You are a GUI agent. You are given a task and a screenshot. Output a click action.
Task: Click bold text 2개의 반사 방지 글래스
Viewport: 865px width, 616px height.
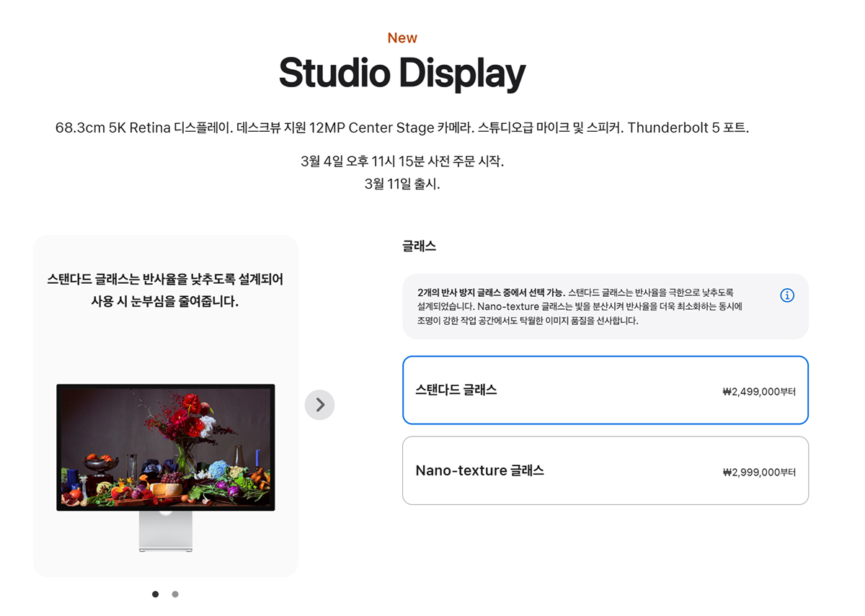(x=490, y=293)
